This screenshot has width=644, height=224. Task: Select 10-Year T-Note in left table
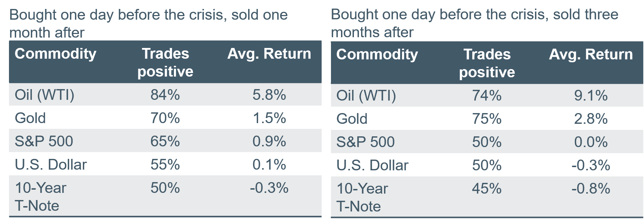(41, 197)
